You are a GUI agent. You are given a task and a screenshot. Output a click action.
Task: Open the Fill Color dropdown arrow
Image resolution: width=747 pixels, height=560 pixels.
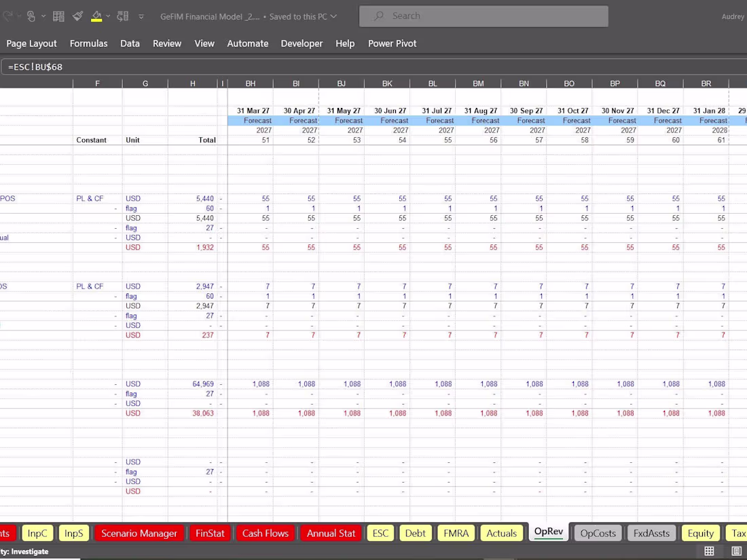(107, 16)
